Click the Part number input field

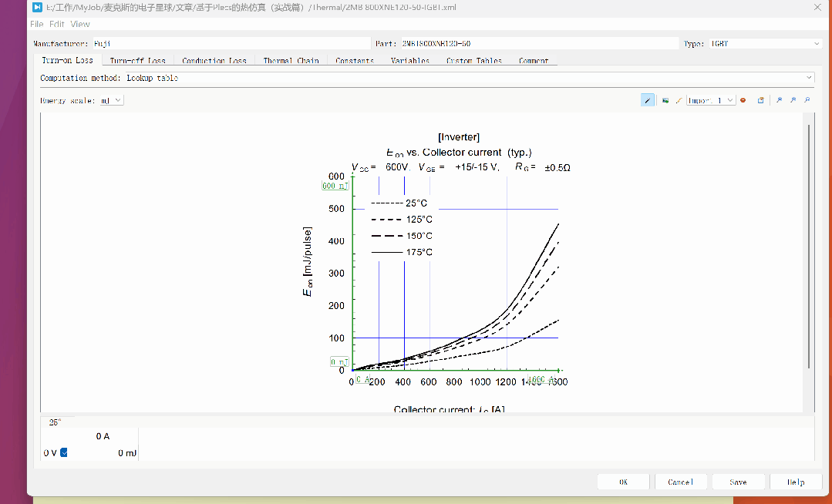click(x=539, y=43)
